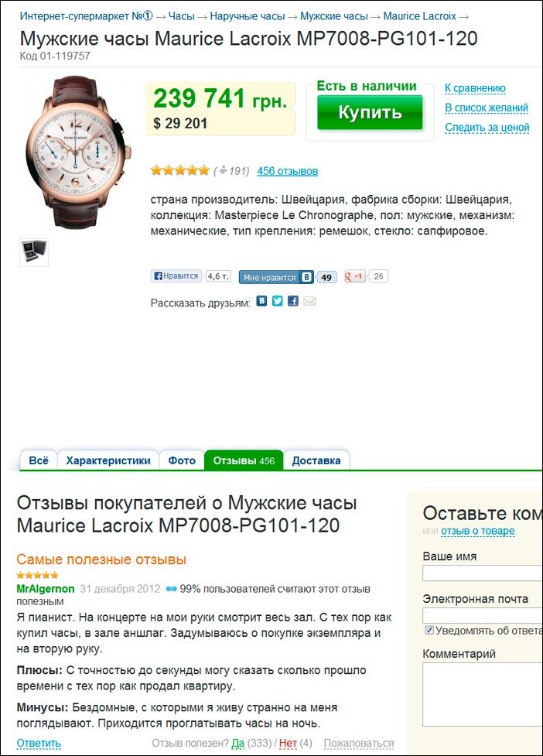Viewport: 543px width, 756px height.
Task: Select the watch box thumbnail image
Action: (34, 251)
